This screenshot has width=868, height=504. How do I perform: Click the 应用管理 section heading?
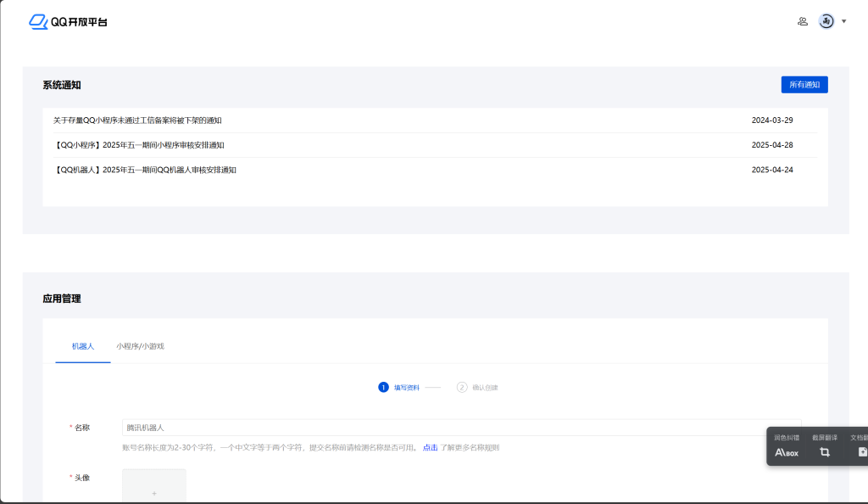(62, 299)
